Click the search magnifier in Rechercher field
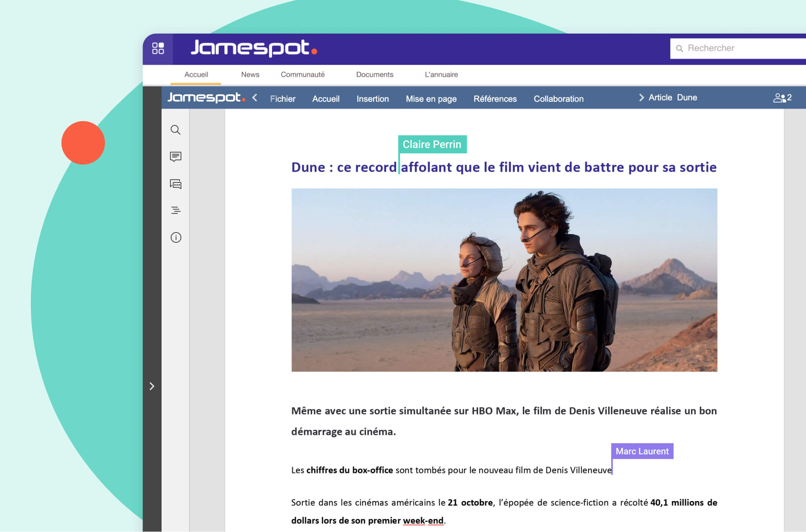 coord(680,48)
